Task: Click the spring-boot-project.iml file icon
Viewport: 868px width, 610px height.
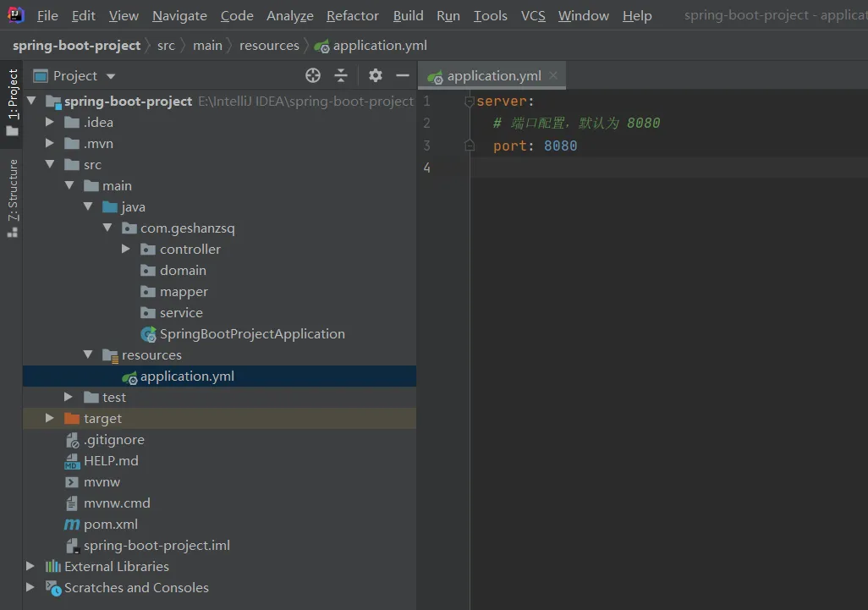Action: (x=73, y=546)
